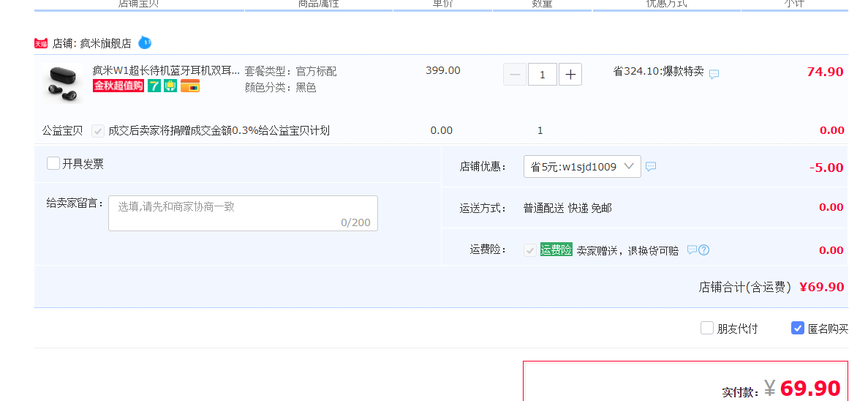
Task: Open the question mark help for 运费险
Action: [703, 250]
